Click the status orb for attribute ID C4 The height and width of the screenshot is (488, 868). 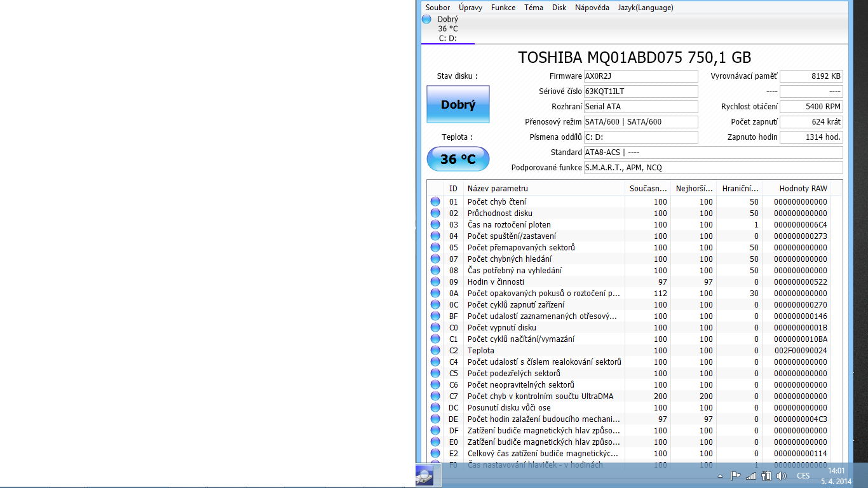(435, 362)
